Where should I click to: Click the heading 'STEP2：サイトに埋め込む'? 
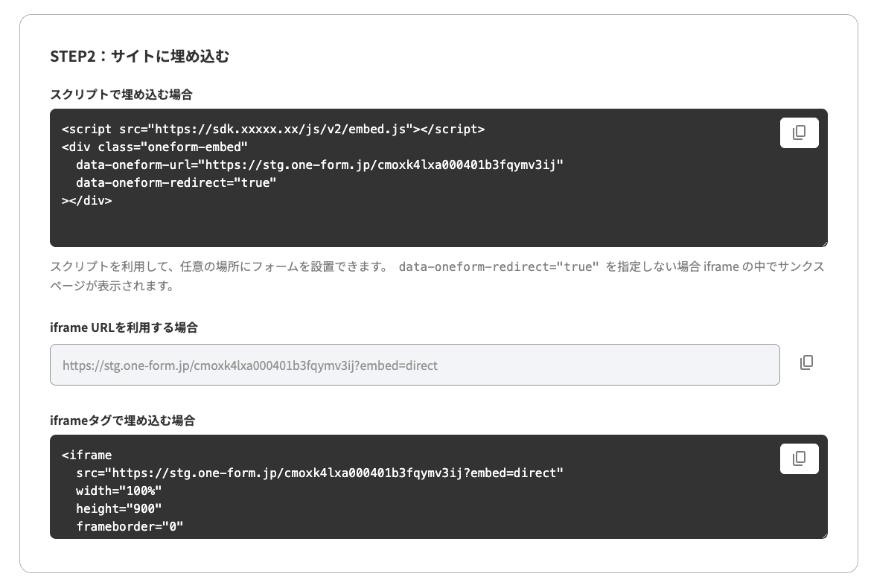click(x=139, y=56)
